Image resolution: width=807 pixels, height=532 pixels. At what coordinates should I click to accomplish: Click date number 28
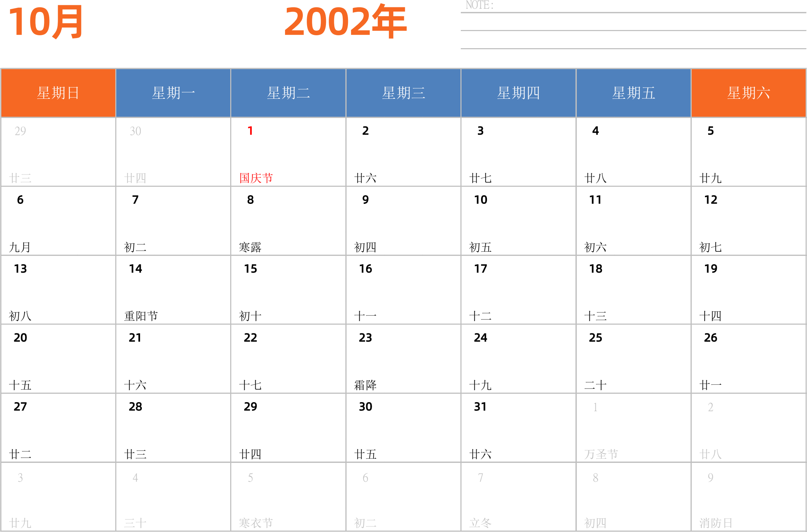[x=136, y=407]
